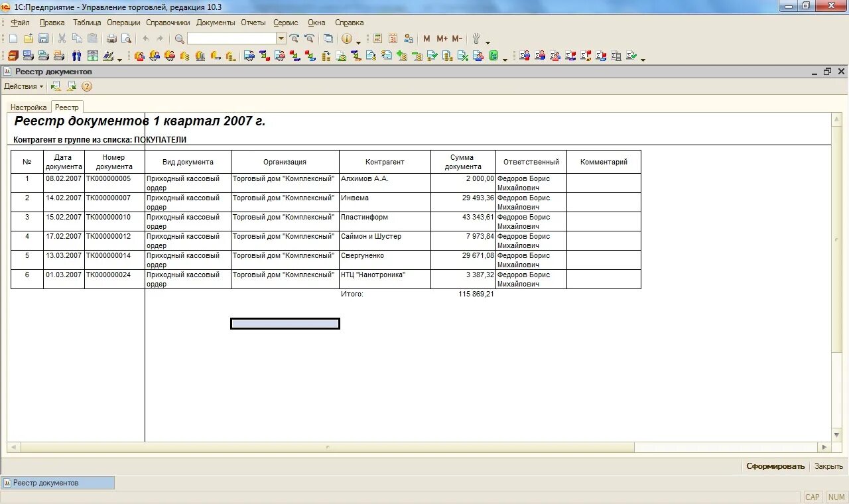Click the Find previous icon

[x=309, y=39]
